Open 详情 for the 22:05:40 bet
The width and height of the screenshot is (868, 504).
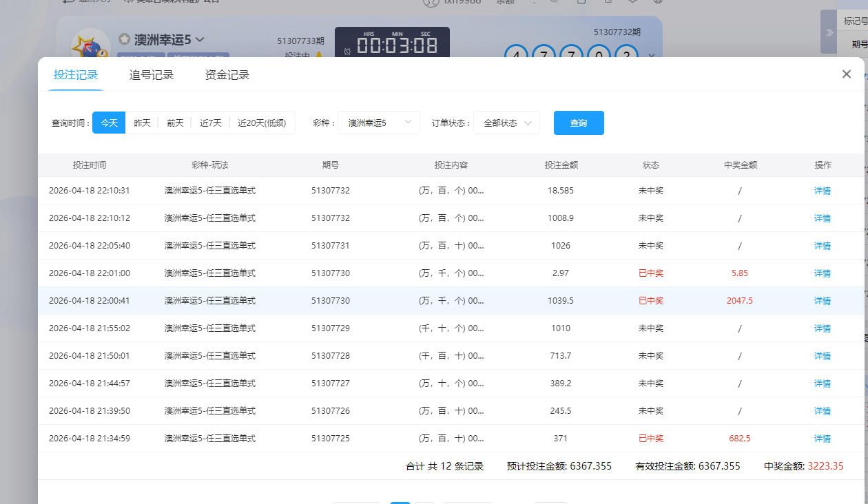[x=823, y=246]
